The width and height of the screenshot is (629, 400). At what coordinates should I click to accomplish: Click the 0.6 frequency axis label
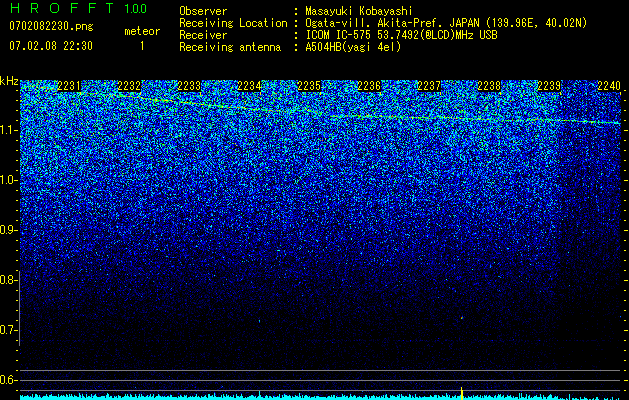click(x=8, y=380)
